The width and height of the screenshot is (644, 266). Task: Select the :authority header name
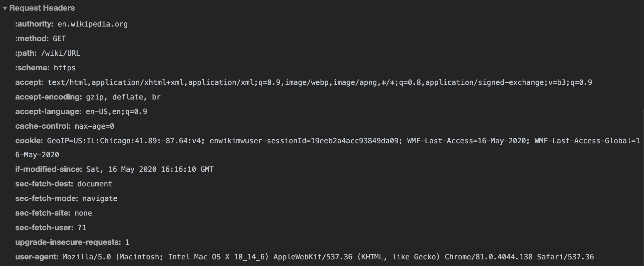pos(34,24)
